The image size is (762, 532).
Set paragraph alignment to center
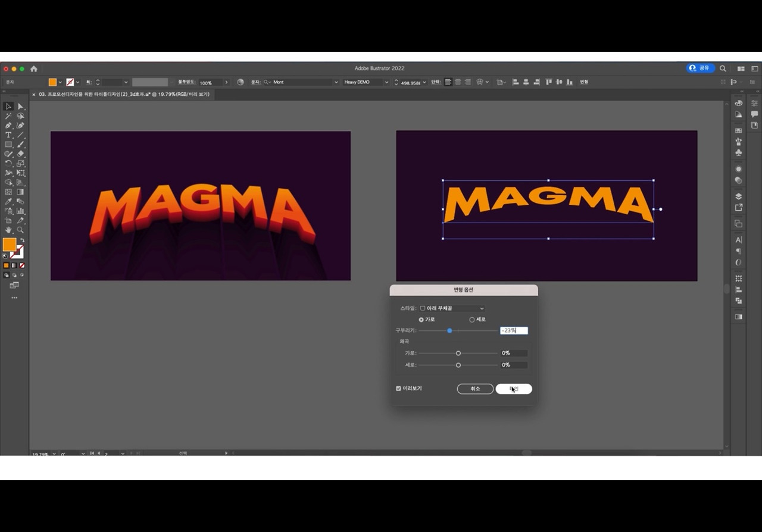point(458,82)
